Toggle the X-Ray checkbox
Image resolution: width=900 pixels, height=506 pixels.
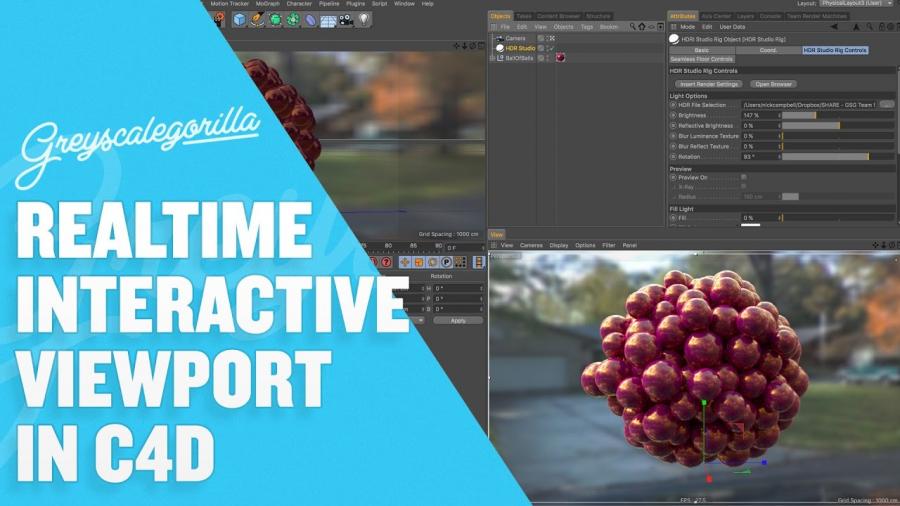743,186
